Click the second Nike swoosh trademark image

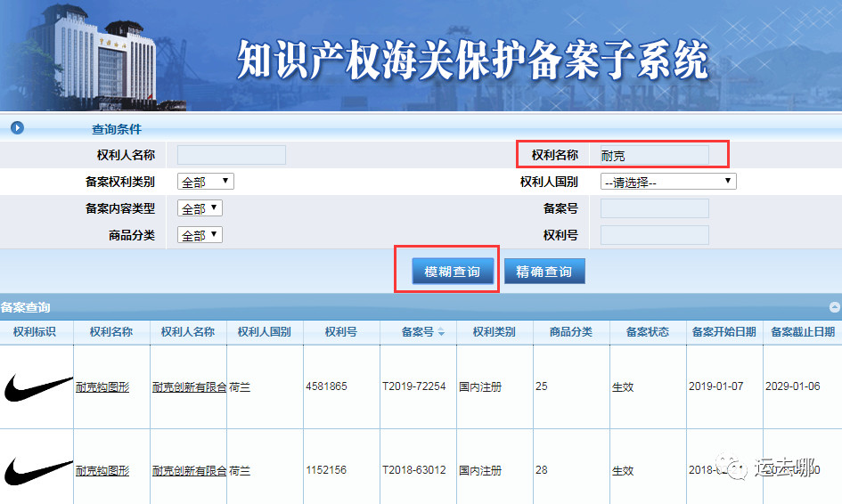tap(37, 471)
